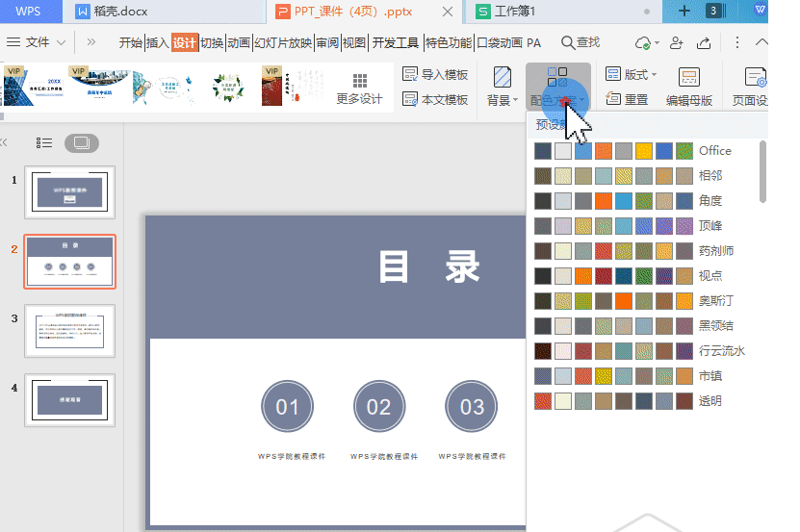800x532 pixels.
Task: Click the 目录 title text on slide
Action: click(429, 266)
